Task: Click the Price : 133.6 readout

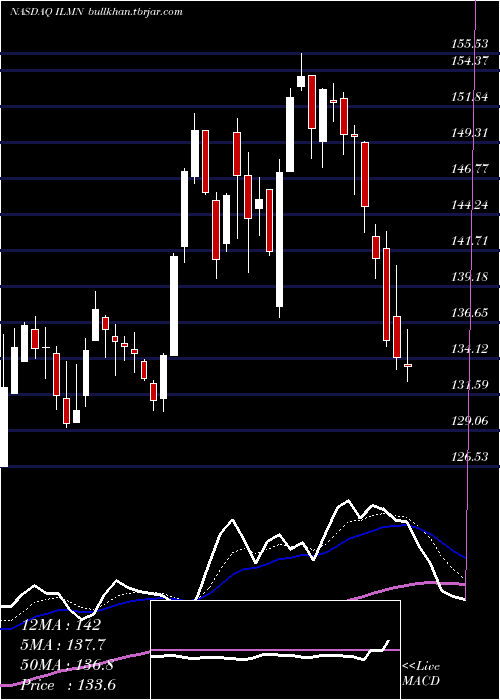Action: pos(68,685)
